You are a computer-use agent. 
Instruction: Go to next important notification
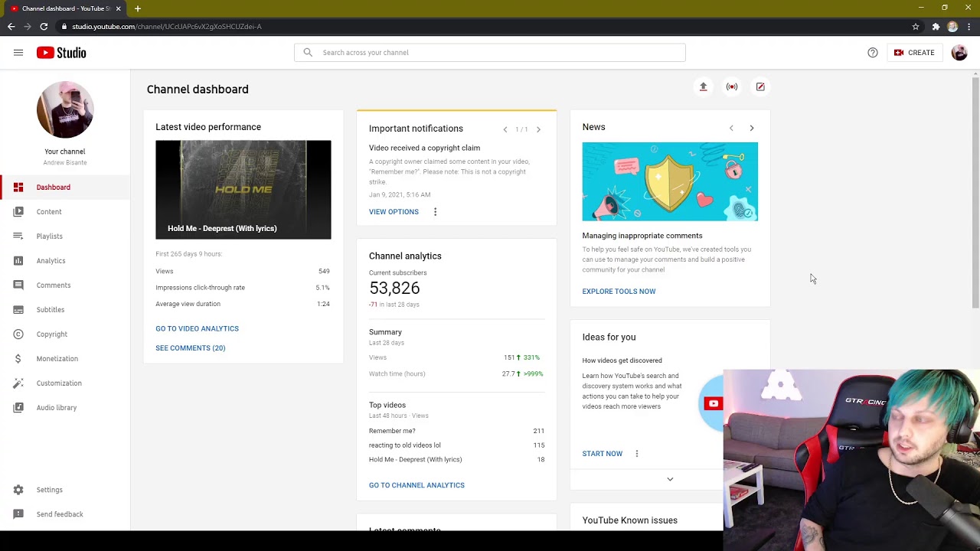pyautogui.click(x=538, y=129)
